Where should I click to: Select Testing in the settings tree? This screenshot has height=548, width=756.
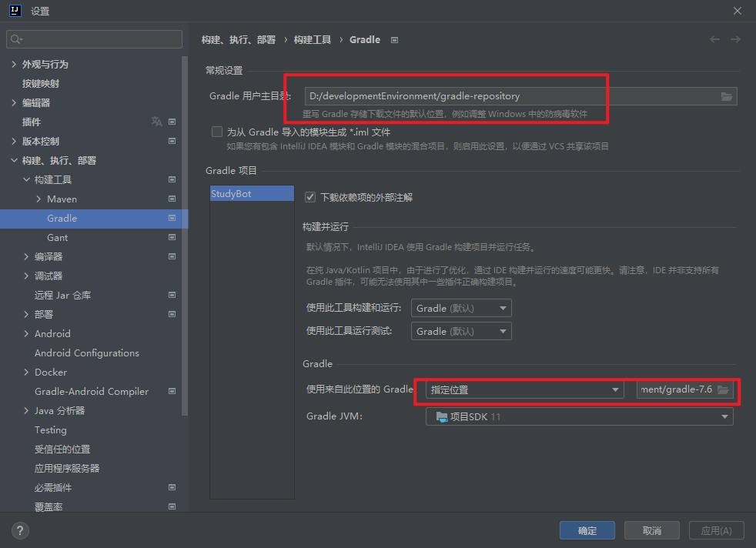click(51, 430)
